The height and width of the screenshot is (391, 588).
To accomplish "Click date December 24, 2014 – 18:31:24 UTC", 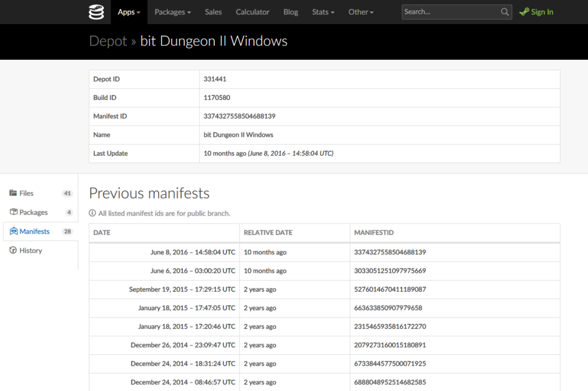I will click(x=183, y=363).
